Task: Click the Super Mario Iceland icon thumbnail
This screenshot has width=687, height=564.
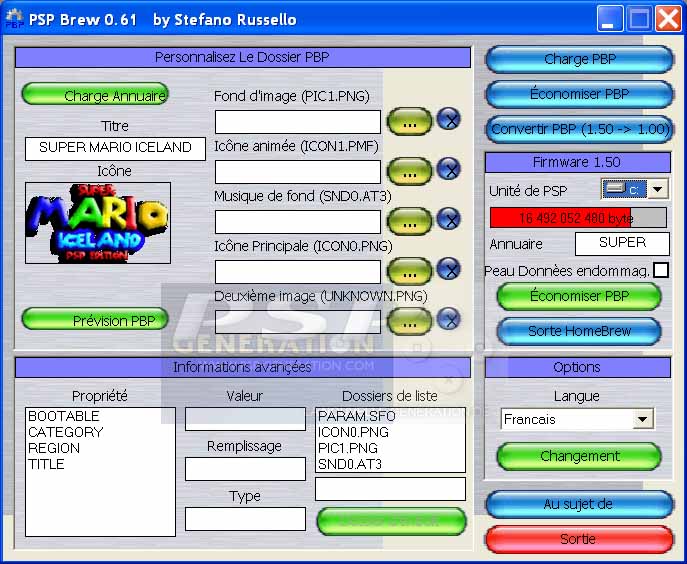Action: (98, 223)
